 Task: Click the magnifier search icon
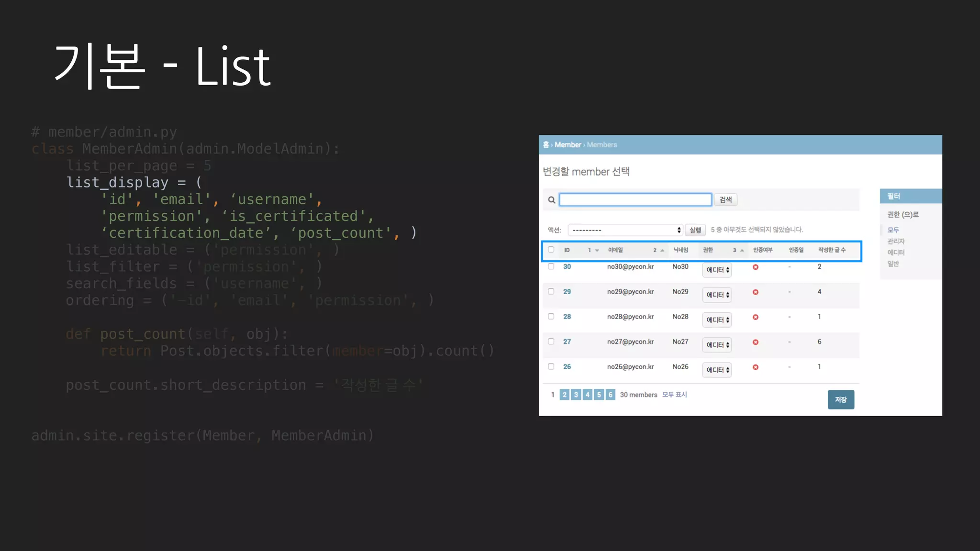pyautogui.click(x=551, y=200)
